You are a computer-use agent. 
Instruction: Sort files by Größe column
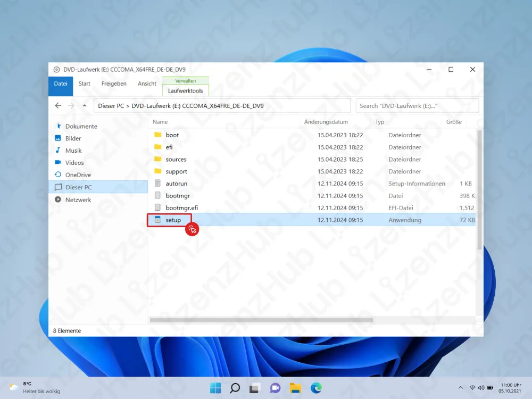454,122
